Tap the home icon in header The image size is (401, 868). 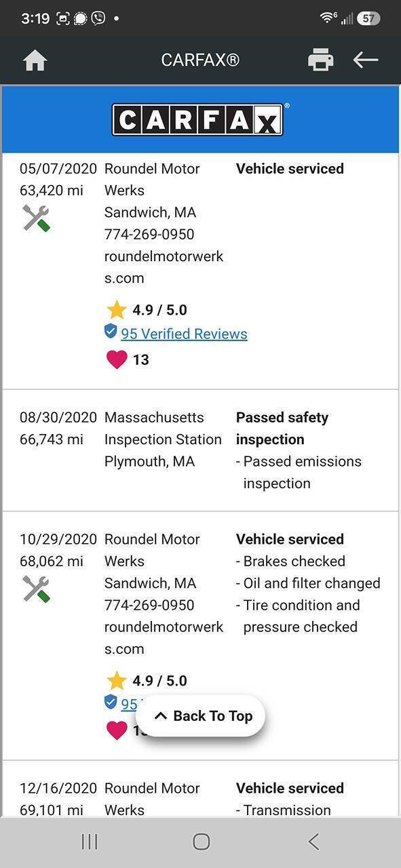(x=35, y=60)
